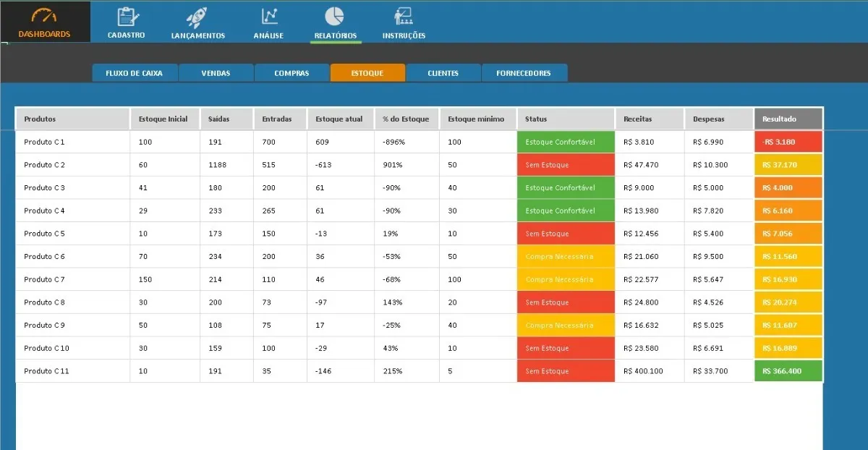Click the Cadastro clipboard icon
Image resolution: width=868 pixels, height=450 pixels.
click(127, 16)
